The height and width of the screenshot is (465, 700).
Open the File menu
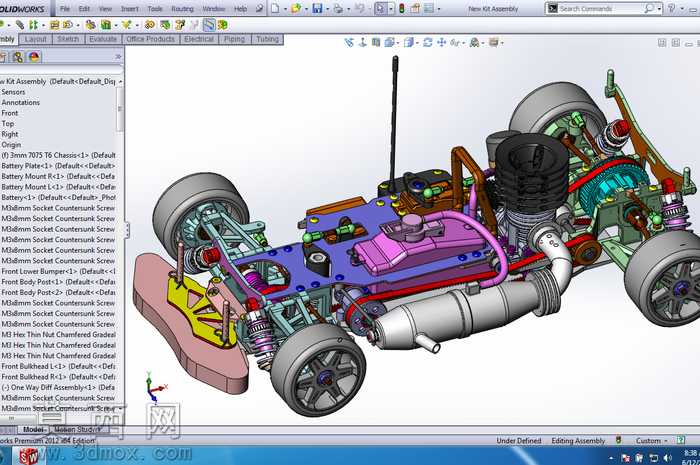click(x=65, y=8)
